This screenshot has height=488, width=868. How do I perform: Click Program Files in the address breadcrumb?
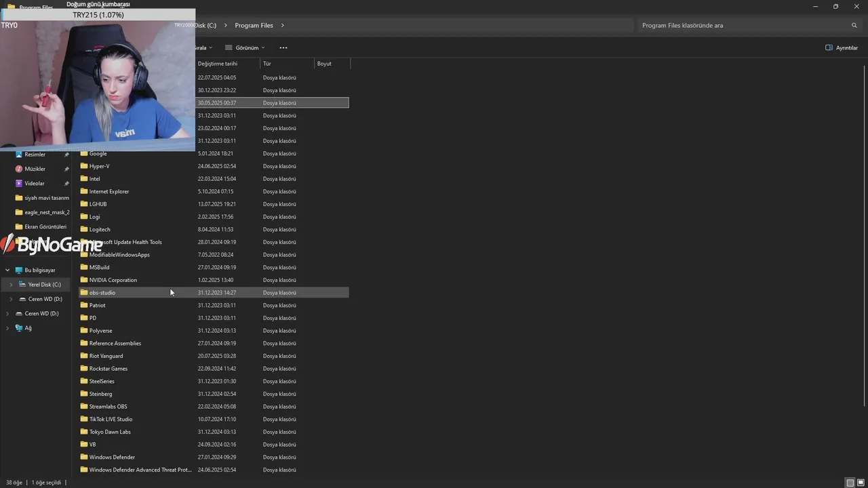(x=254, y=25)
